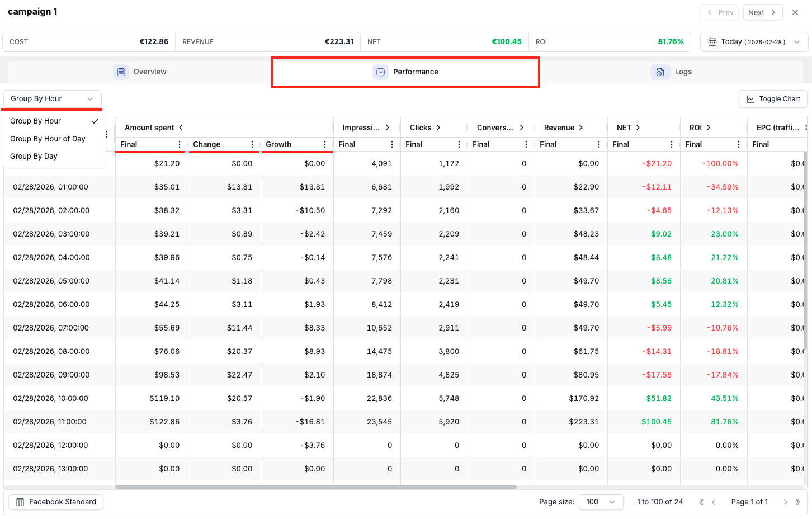Viewport: 812px width, 519px height.
Task: Open the Today date range dropdown
Action: tap(754, 42)
